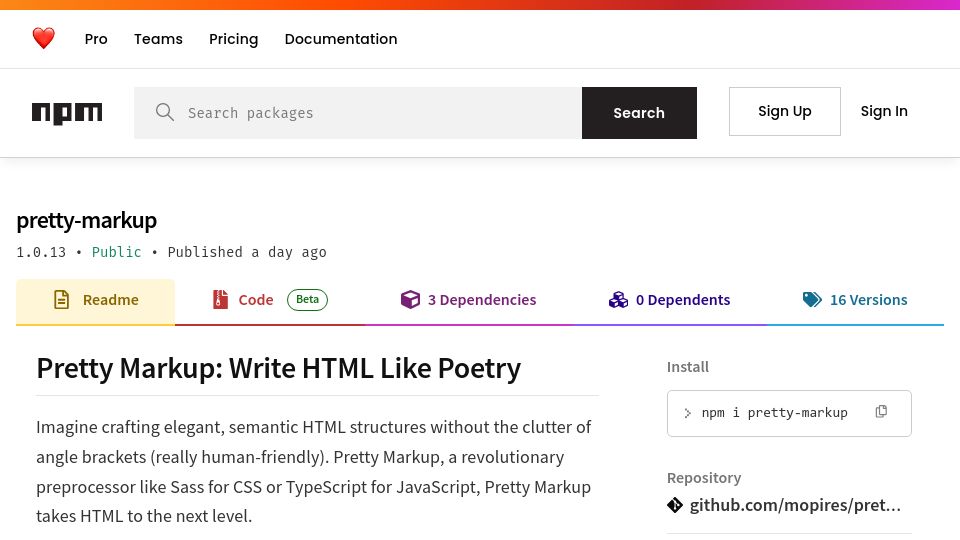Click the Install section label
The height and width of the screenshot is (540, 960).
[x=688, y=367]
